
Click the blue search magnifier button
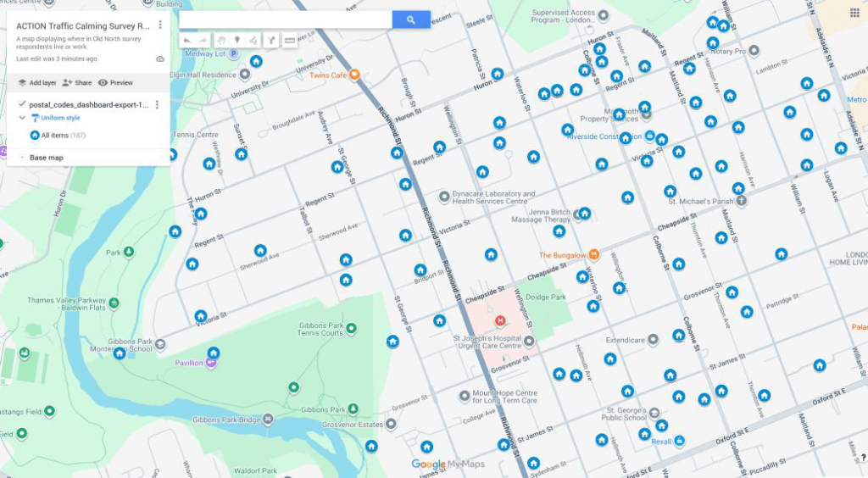[x=411, y=19]
